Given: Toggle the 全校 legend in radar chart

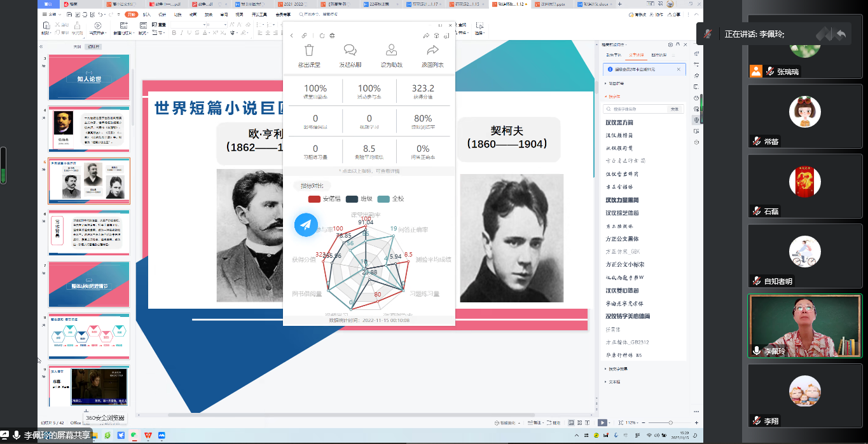Looking at the screenshot, I should click(391, 199).
